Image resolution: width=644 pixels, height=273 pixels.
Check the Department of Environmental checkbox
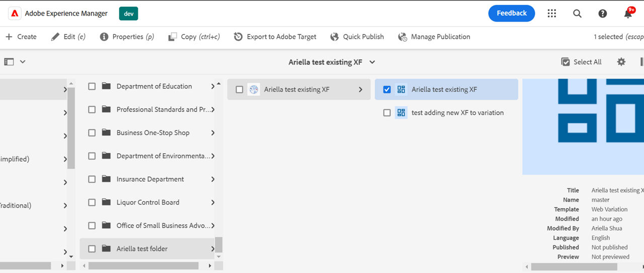(92, 156)
